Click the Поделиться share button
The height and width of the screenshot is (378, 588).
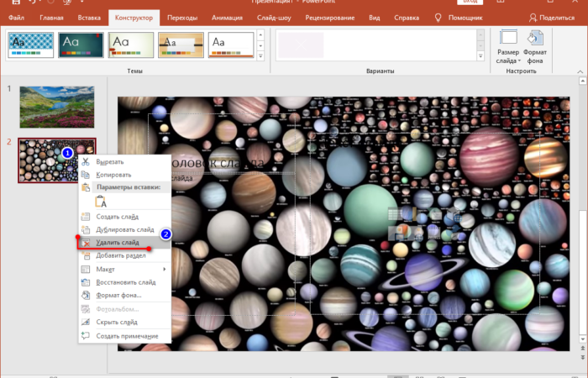pos(551,17)
